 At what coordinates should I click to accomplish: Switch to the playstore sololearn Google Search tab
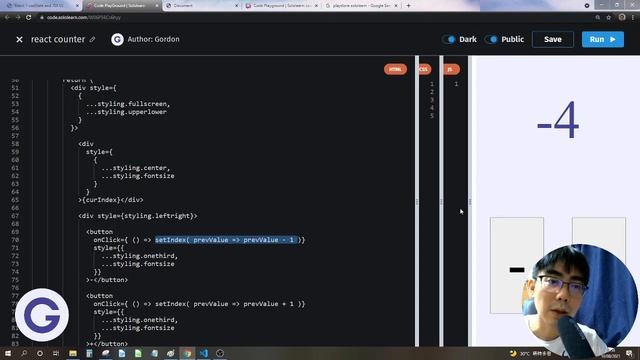point(362,6)
